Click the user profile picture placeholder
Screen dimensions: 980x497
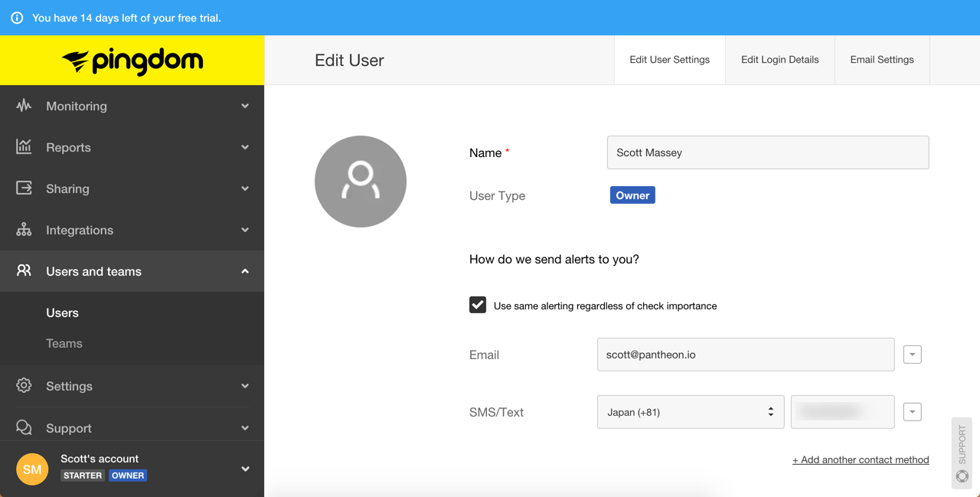[361, 181]
